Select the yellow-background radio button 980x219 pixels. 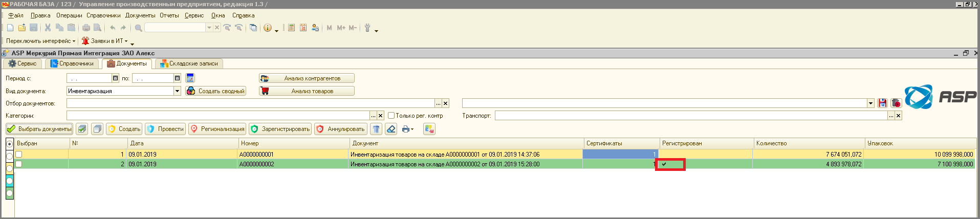coord(10,168)
